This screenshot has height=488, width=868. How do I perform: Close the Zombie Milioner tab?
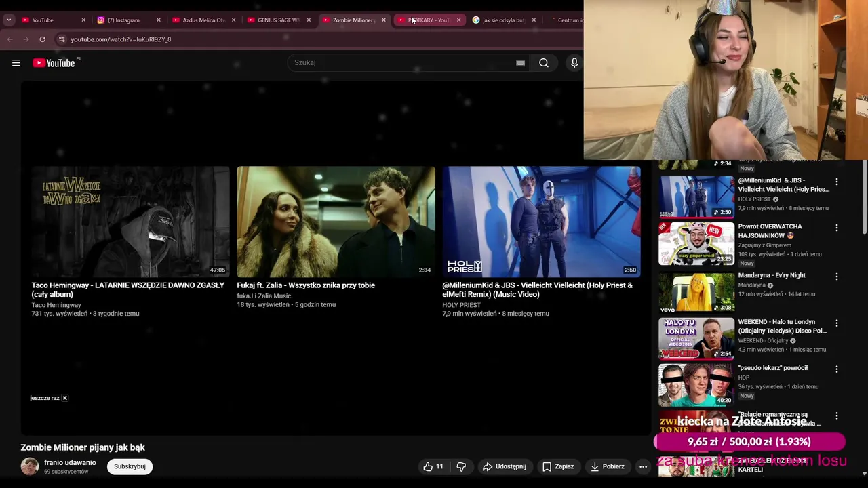[x=383, y=20]
